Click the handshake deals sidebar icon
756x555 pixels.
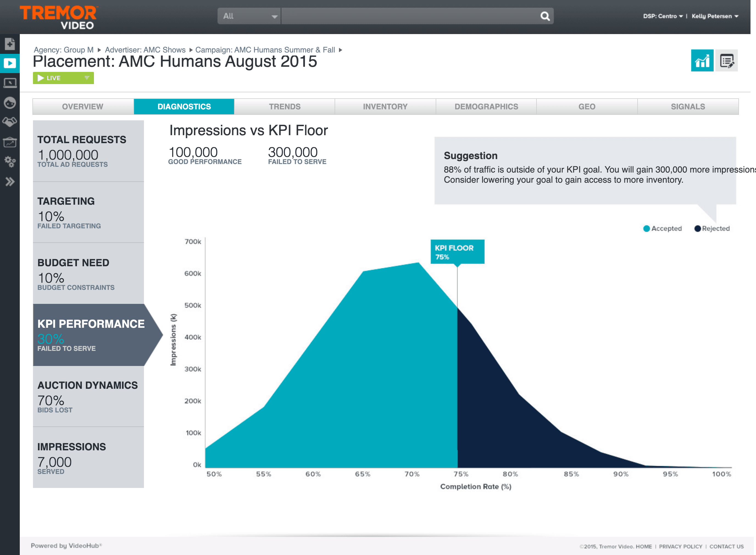10,122
